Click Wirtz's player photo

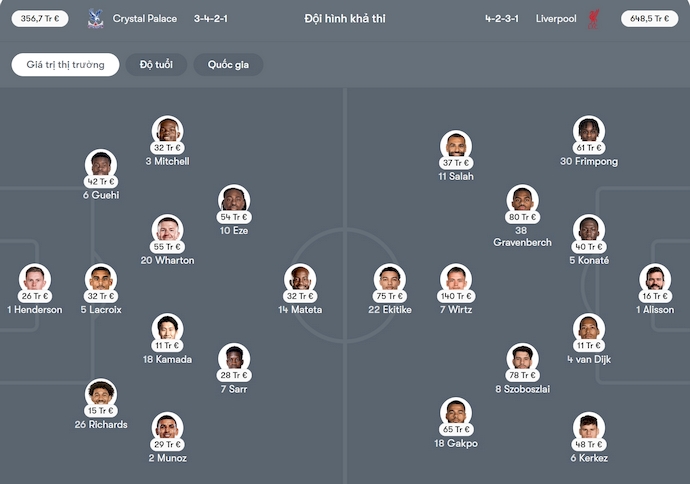click(455, 278)
